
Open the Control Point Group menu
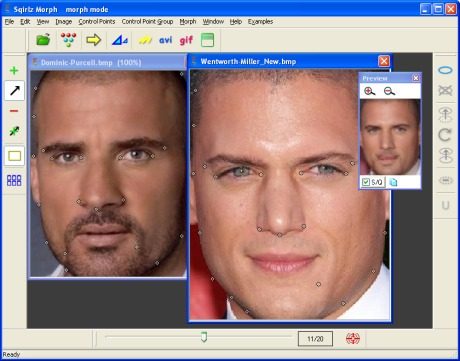point(147,22)
